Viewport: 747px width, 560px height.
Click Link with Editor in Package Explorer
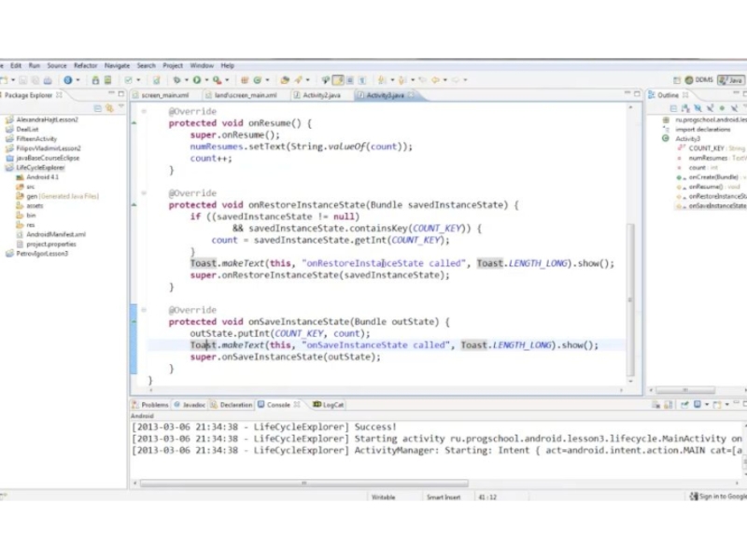pos(109,107)
